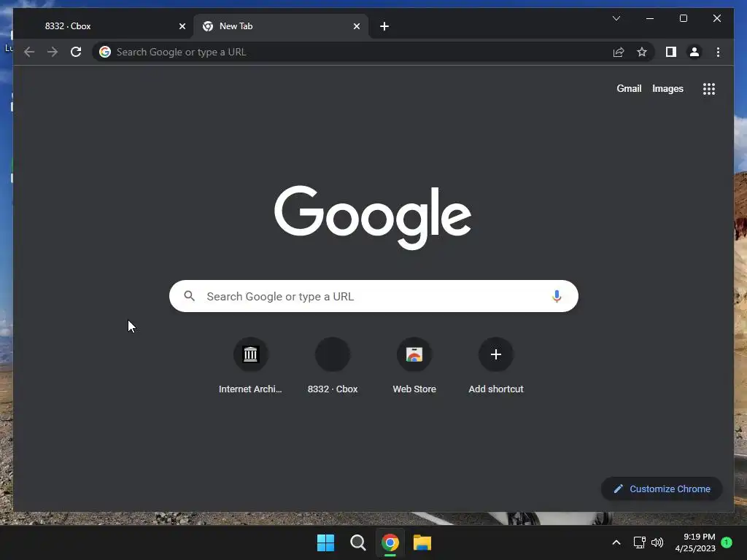Viewport: 747px width, 560px height.
Task: Close the 8332 · Cbox tab
Action: point(182,26)
